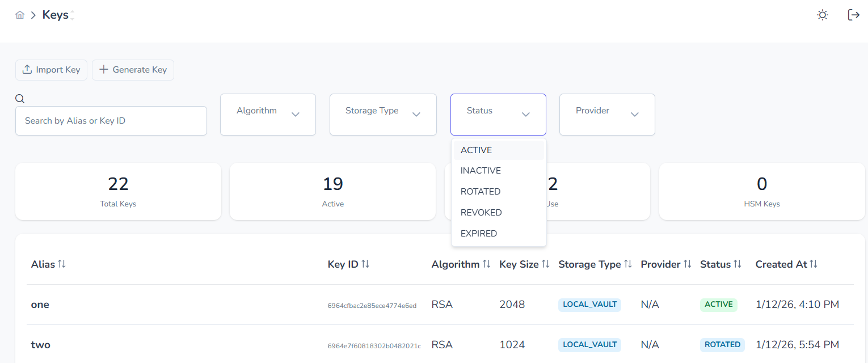
Task: Open the Algorithm filter dropdown
Action: pyautogui.click(x=268, y=114)
